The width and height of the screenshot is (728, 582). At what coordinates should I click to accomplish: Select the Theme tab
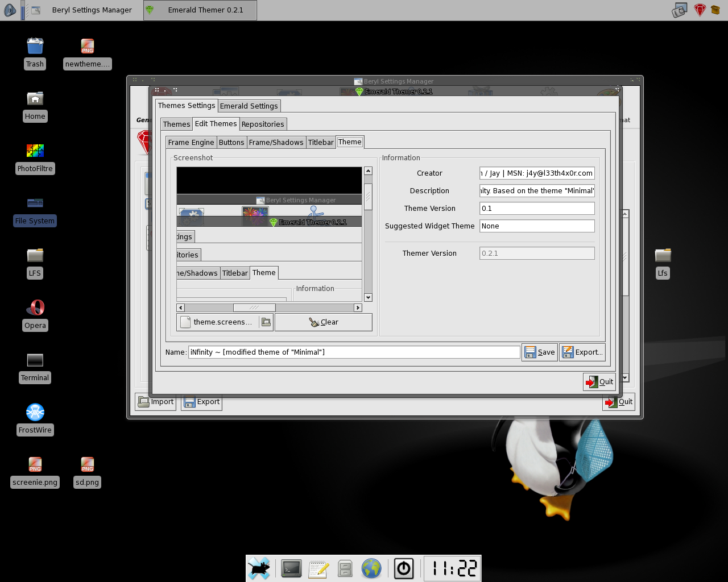point(350,142)
